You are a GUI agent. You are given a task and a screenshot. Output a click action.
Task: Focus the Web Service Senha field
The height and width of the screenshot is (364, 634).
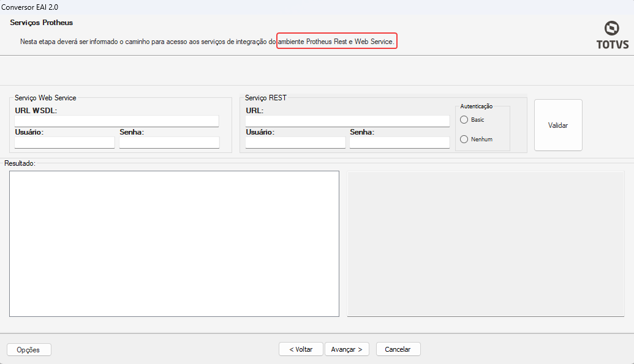169,142
